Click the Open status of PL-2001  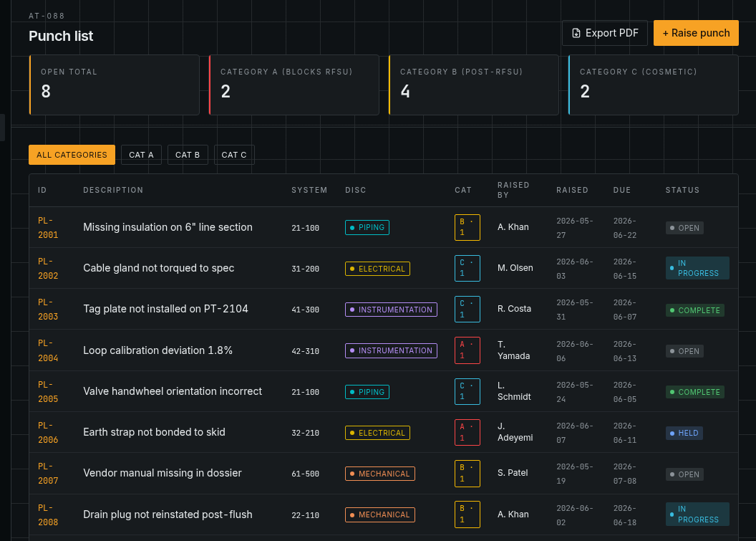(x=684, y=228)
